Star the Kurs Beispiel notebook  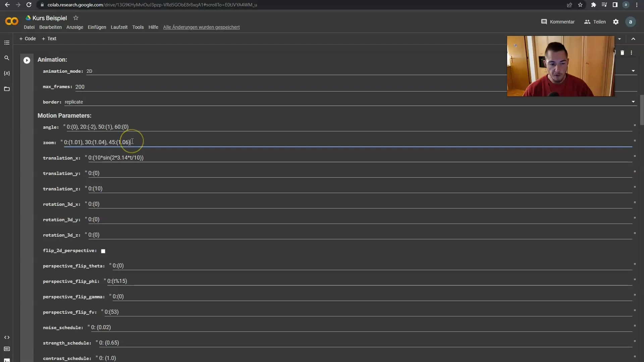pyautogui.click(x=76, y=18)
